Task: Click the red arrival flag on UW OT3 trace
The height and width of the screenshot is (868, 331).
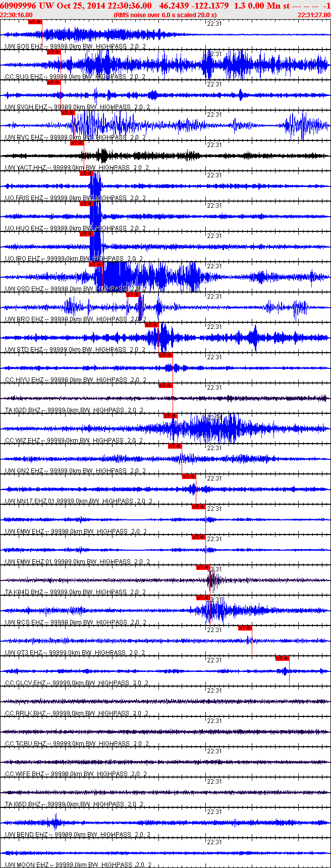Action: coord(245,628)
